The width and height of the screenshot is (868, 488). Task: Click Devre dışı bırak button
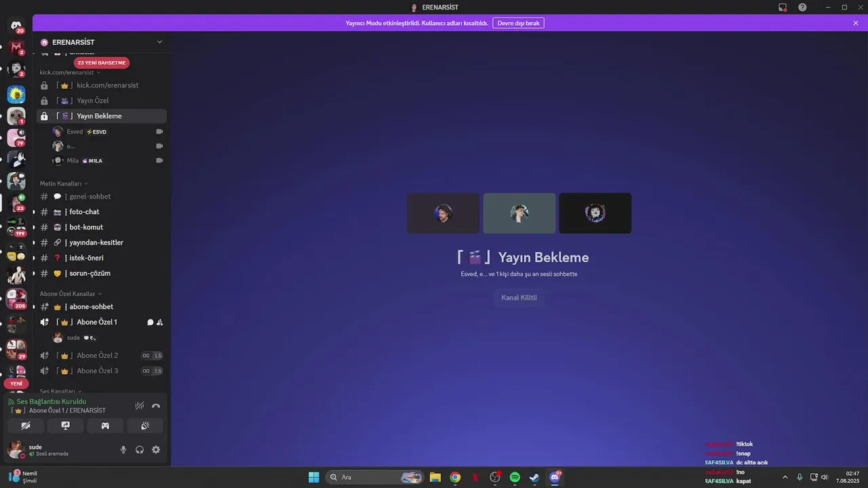click(518, 23)
